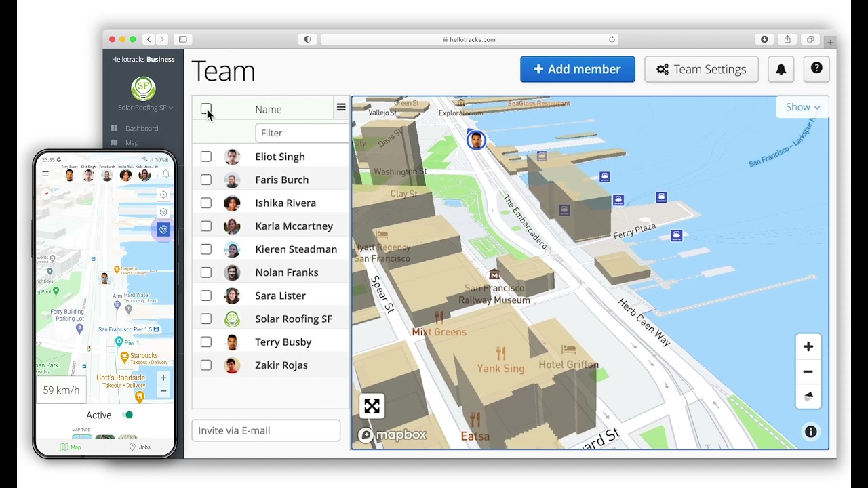Screen dimensions: 868x488
Task: Click the Mixt Greens restaurant icon
Action: pos(439,317)
